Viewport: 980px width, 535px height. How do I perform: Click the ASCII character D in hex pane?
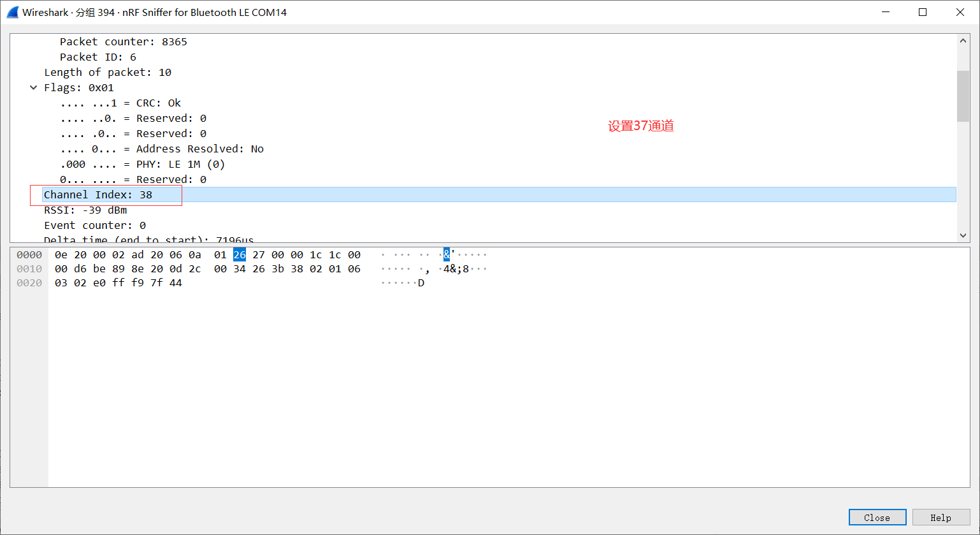pos(421,282)
